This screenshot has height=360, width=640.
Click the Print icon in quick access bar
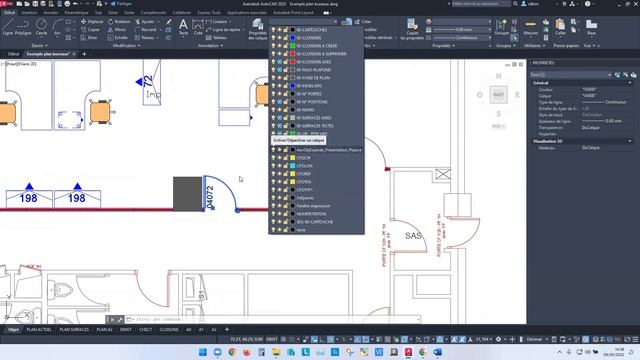67,4
